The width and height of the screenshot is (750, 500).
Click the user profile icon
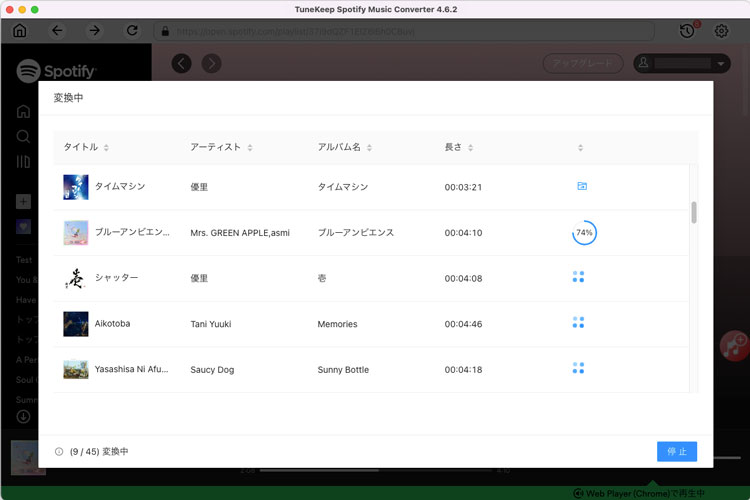pyautogui.click(x=644, y=63)
